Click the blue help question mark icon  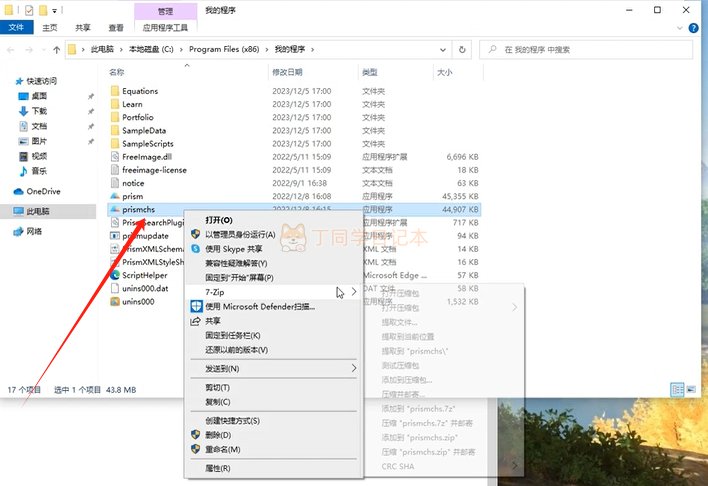click(x=693, y=28)
